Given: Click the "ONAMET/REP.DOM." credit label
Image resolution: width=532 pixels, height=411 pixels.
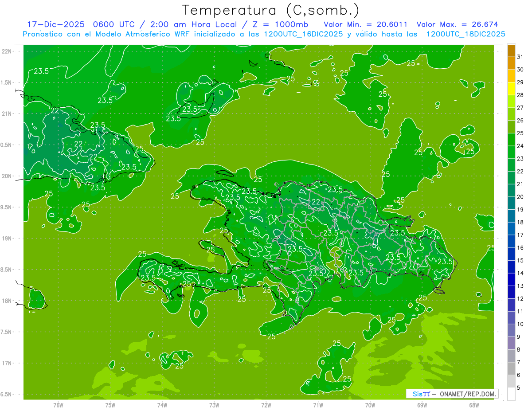Looking at the screenshot, I should tap(467, 394).
